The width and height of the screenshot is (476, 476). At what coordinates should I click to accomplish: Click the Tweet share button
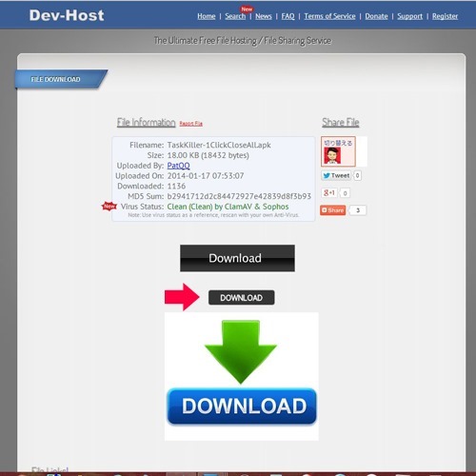click(336, 175)
